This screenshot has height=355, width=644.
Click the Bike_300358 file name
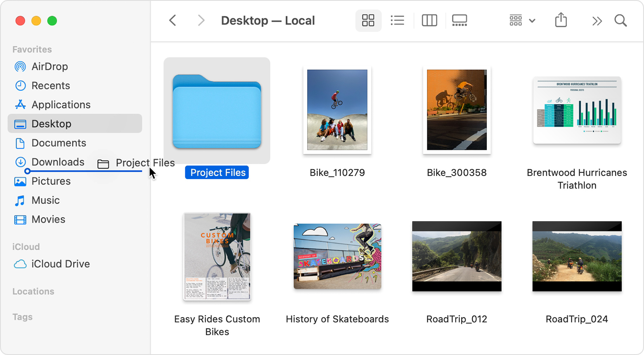pyautogui.click(x=457, y=173)
